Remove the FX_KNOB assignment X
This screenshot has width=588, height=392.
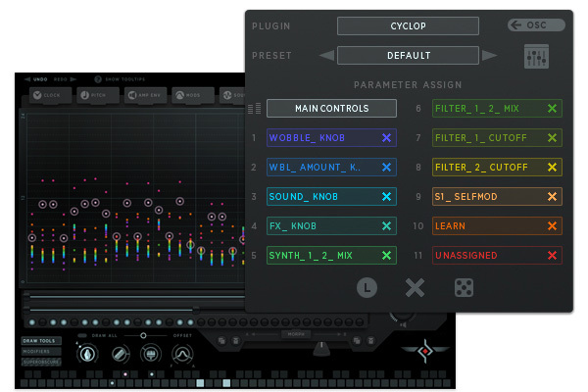coord(387,225)
